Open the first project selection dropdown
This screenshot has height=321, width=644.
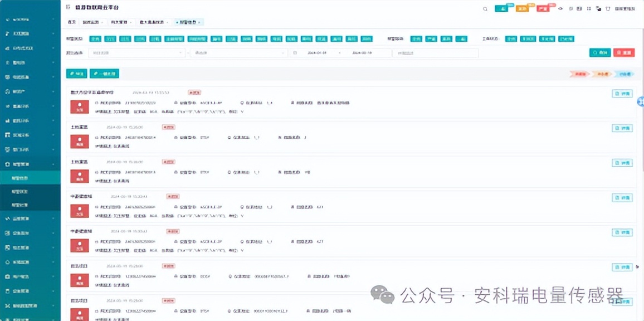[x=137, y=53]
